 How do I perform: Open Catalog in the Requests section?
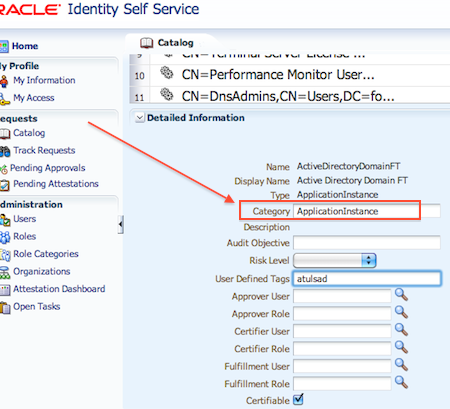pyautogui.click(x=29, y=133)
